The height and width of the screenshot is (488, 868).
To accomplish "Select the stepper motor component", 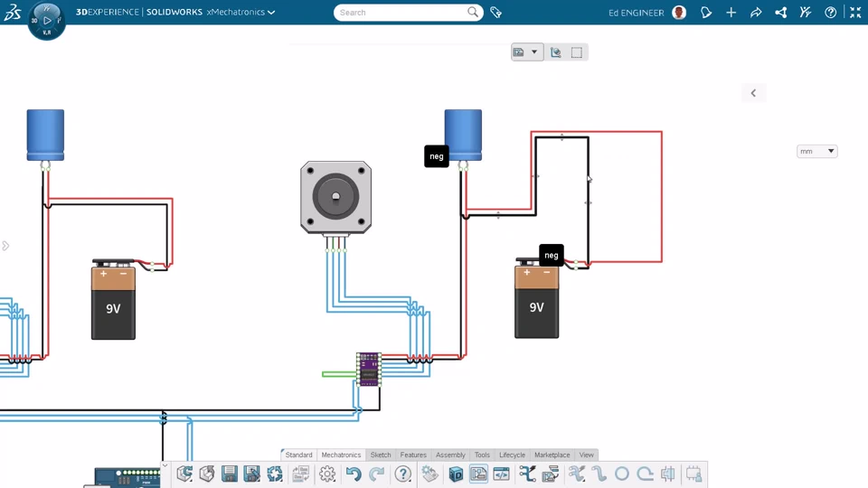I will [336, 198].
